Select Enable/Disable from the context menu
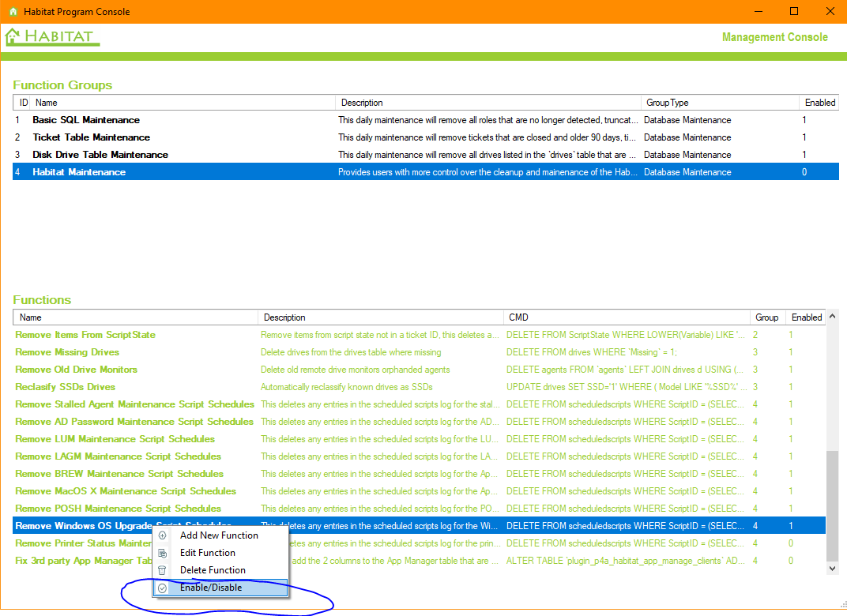Viewport: 847px width, 616px height. pyautogui.click(x=211, y=588)
